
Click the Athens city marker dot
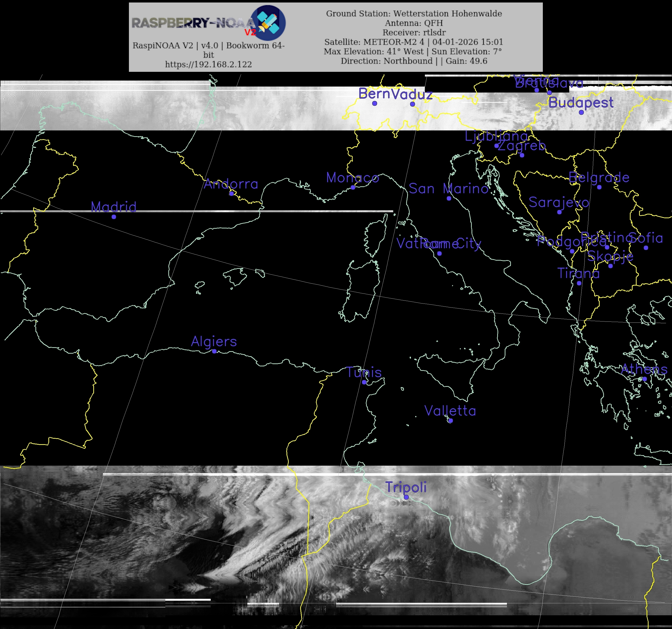[645, 379]
